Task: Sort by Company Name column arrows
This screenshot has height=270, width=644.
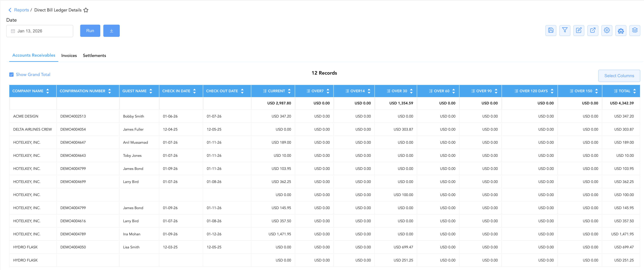Action: (x=47, y=91)
